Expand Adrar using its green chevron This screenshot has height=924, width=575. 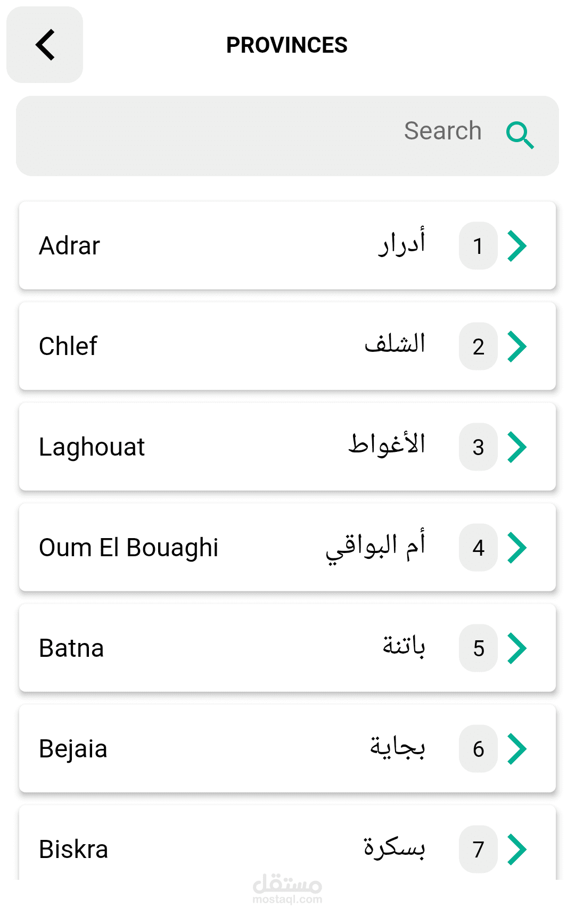517,246
